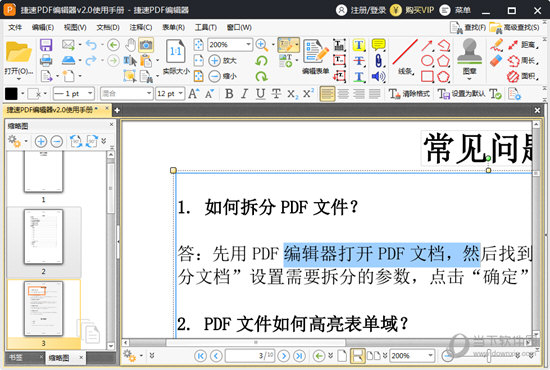Screen dimensions: 550x370
Task: Open the View (视图) menu
Action: [75, 27]
